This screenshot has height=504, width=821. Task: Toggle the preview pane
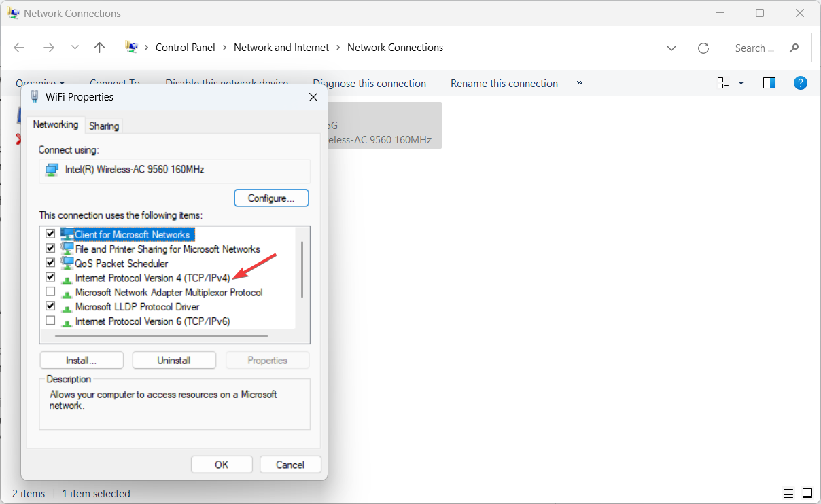coord(769,83)
